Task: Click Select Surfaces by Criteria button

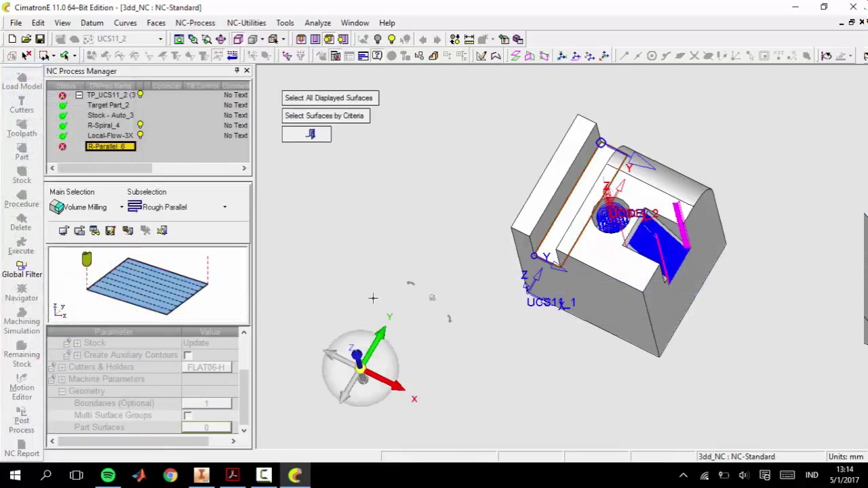Action: click(325, 116)
